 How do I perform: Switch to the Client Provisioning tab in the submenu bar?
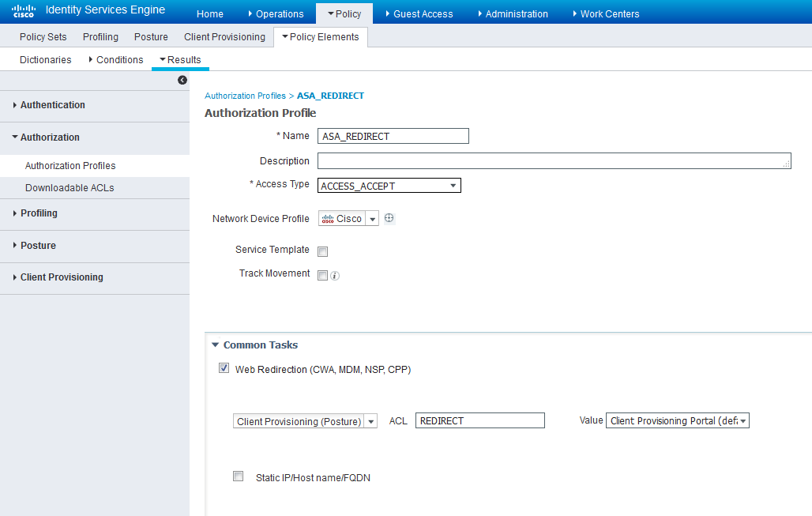(225, 37)
